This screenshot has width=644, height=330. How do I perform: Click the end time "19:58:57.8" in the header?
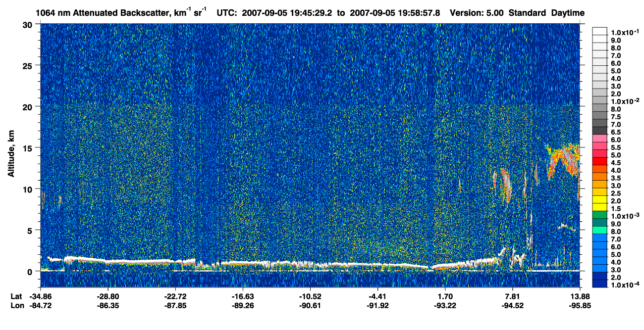click(420, 13)
